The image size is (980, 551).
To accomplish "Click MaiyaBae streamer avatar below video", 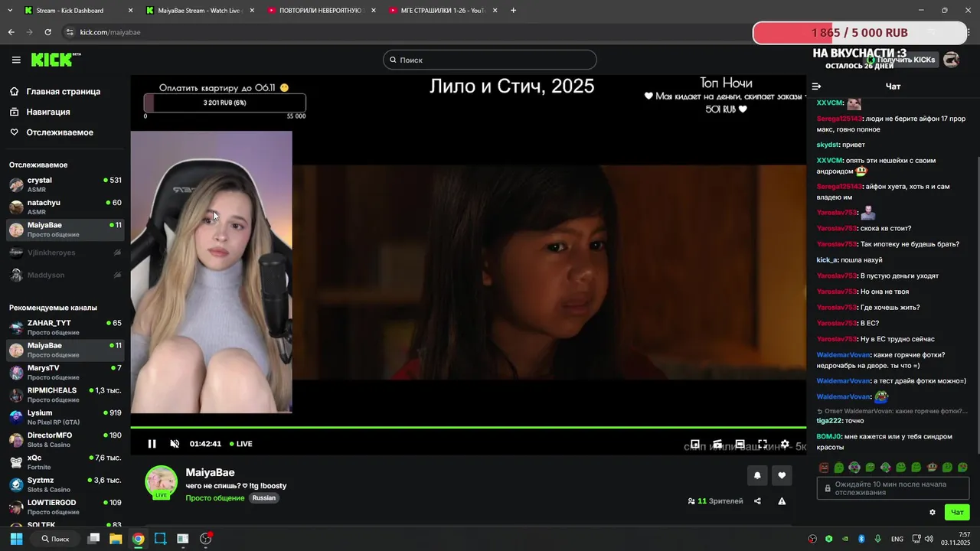I will pos(162,482).
